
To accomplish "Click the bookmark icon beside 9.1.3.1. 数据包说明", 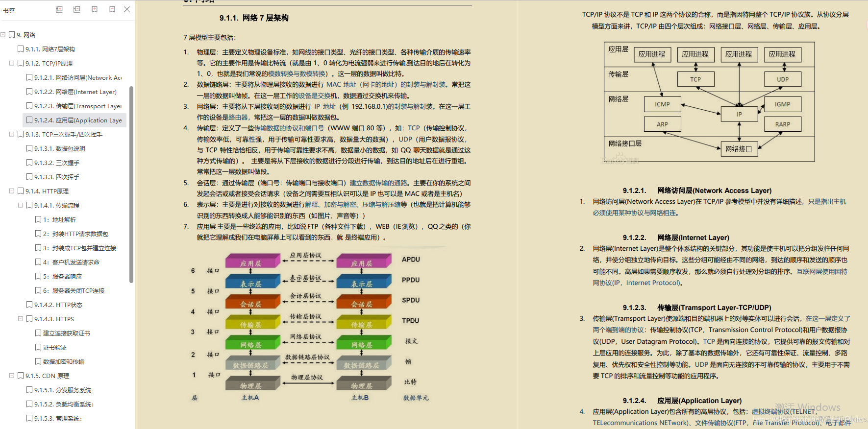I will click(x=29, y=148).
